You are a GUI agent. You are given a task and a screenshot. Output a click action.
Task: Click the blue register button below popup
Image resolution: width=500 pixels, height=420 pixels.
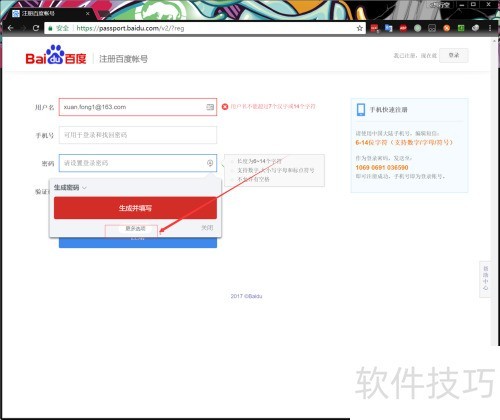click(138, 242)
